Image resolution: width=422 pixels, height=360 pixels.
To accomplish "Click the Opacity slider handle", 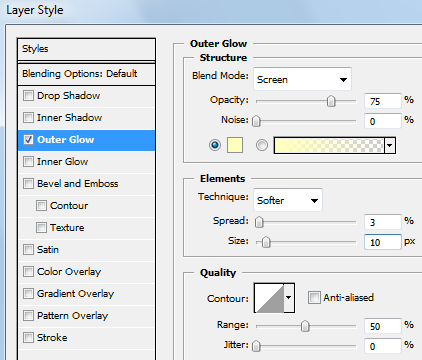I will click(331, 101).
